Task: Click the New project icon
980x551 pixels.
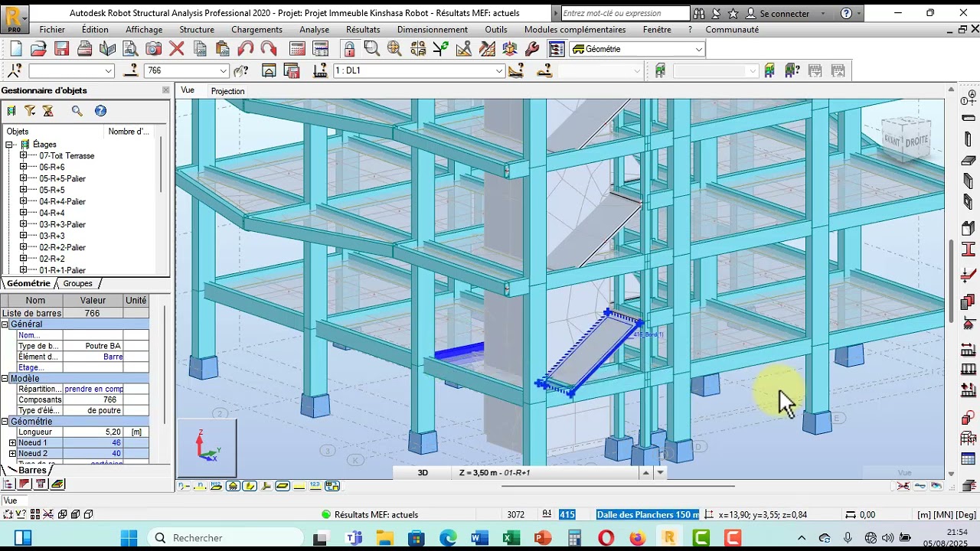Action: [x=16, y=49]
